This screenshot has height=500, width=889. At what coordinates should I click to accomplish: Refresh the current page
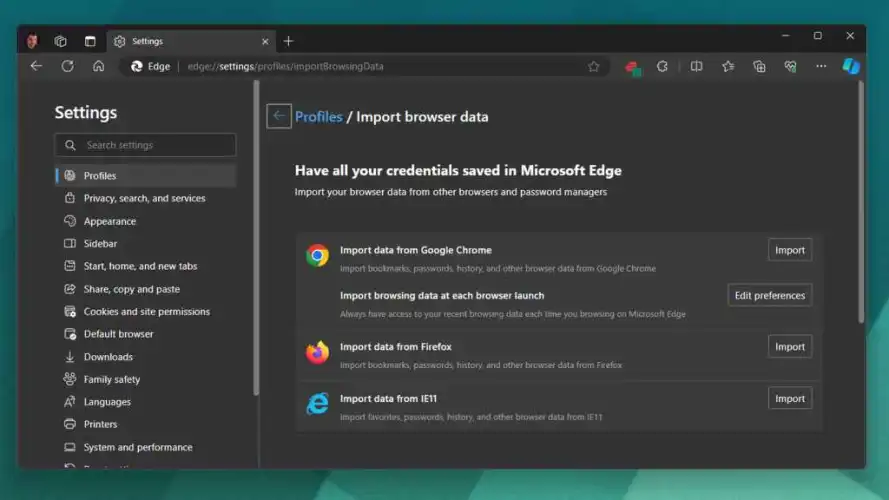click(67, 66)
